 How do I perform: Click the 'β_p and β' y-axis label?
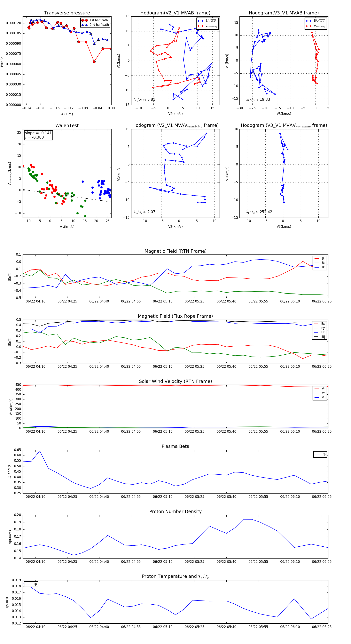coord(9,472)
